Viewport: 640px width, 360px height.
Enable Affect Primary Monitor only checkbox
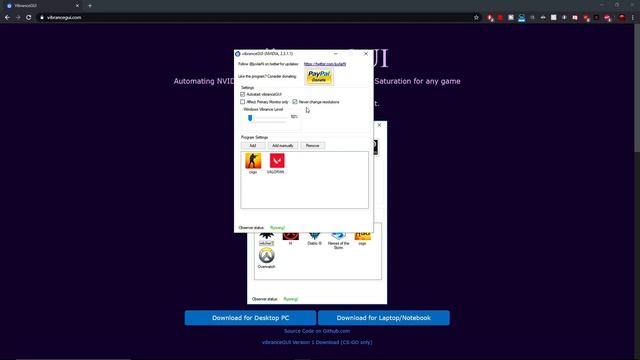tap(242, 102)
